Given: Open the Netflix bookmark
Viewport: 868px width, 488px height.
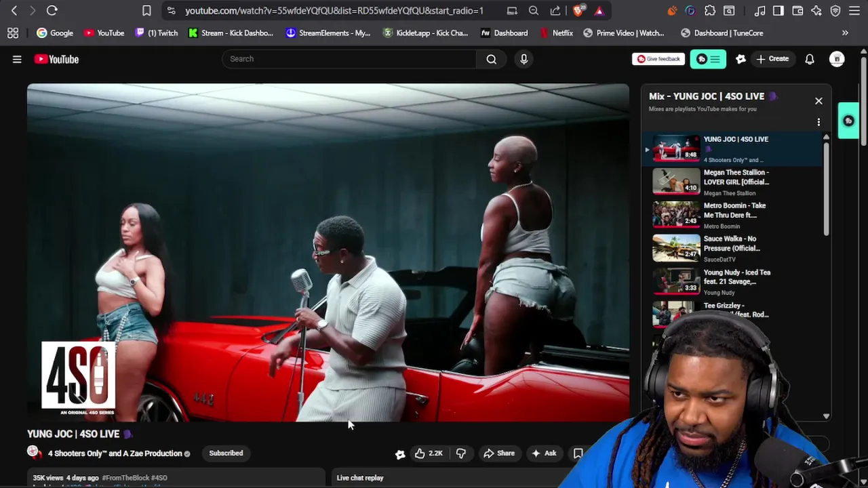Looking at the screenshot, I should pyautogui.click(x=557, y=33).
